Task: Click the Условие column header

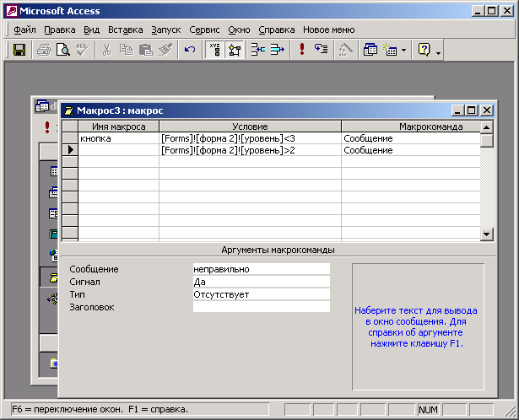Action: coord(250,127)
